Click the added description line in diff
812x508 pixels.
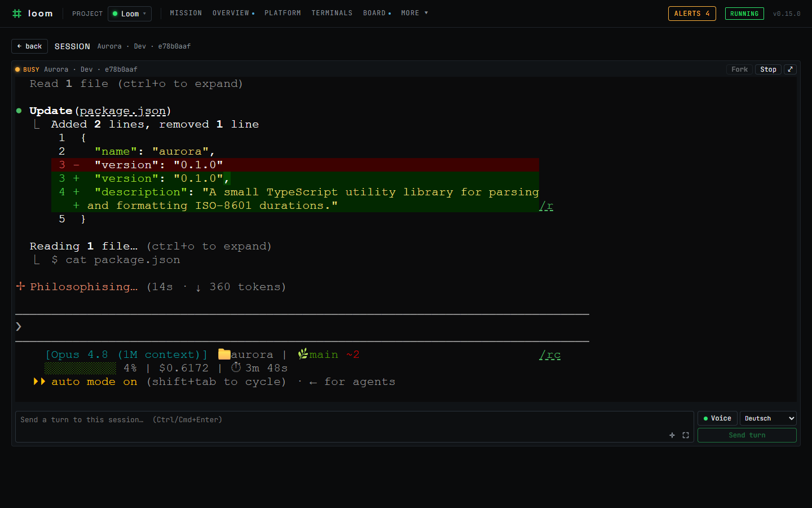pyautogui.click(x=295, y=192)
